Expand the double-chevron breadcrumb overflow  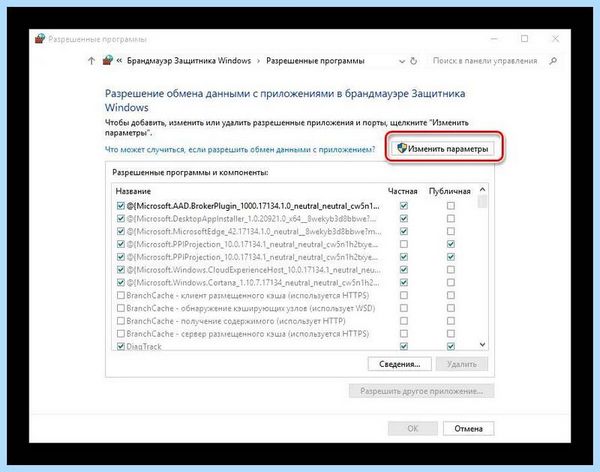pos(119,60)
